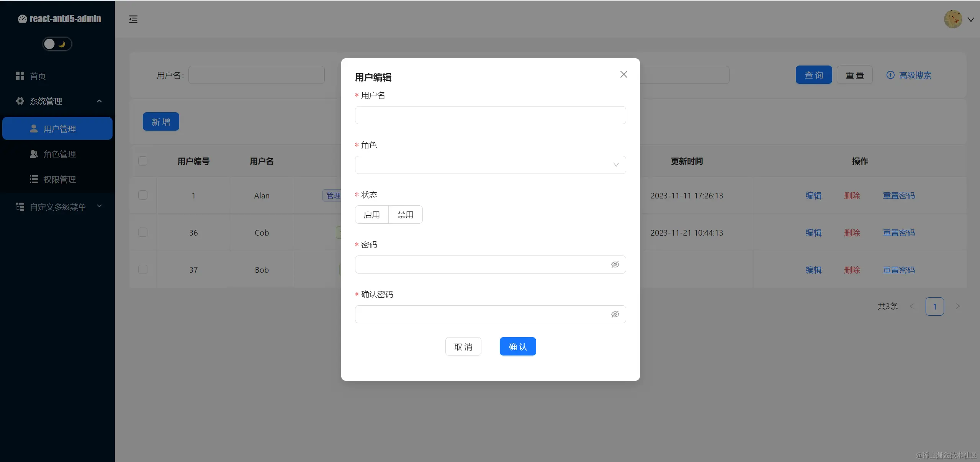Click the Cob username cell

pyautogui.click(x=262, y=233)
